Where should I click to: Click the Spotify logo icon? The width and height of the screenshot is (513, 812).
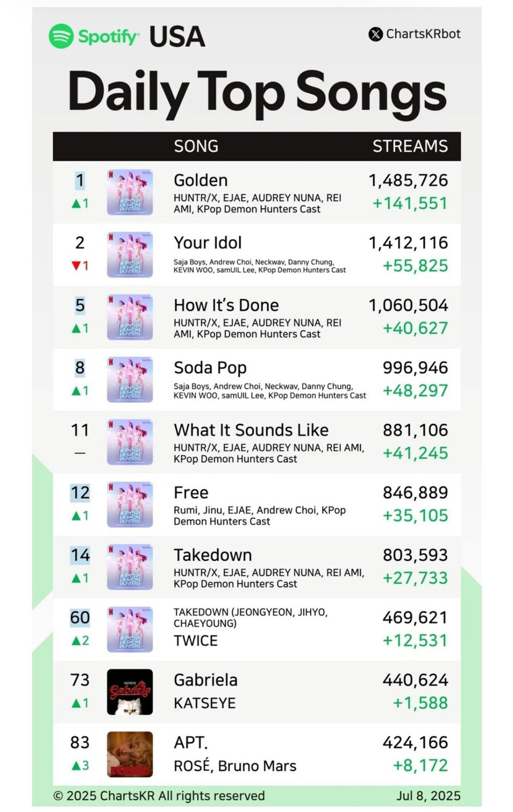tap(61, 36)
